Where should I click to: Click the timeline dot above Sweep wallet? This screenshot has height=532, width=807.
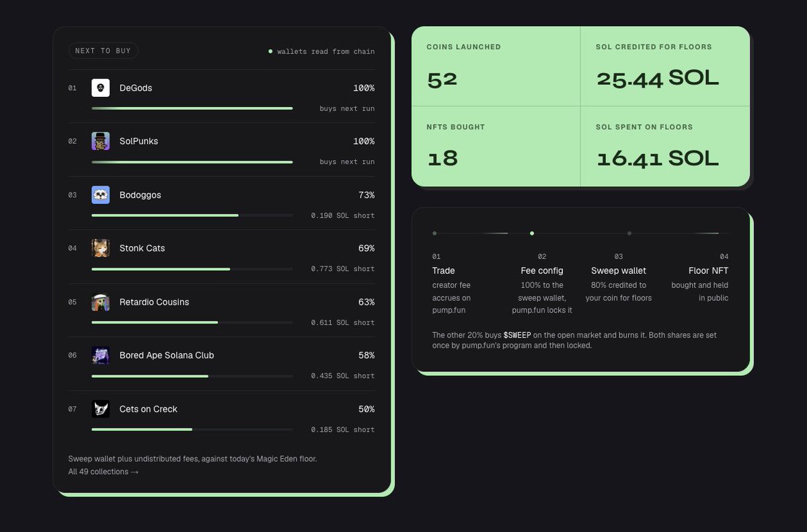pos(629,233)
